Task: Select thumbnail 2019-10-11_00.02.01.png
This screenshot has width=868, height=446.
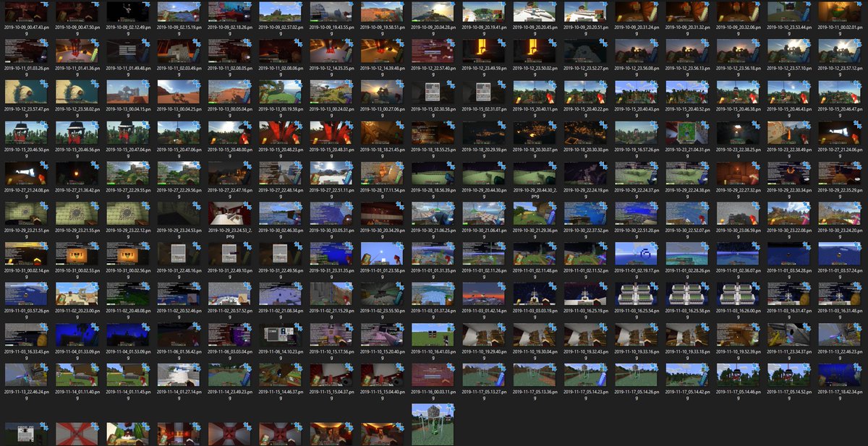Action: click(x=840, y=12)
